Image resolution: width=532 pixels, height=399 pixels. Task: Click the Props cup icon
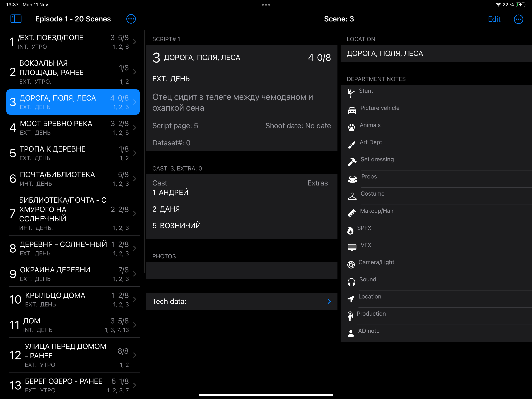[352, 179]
